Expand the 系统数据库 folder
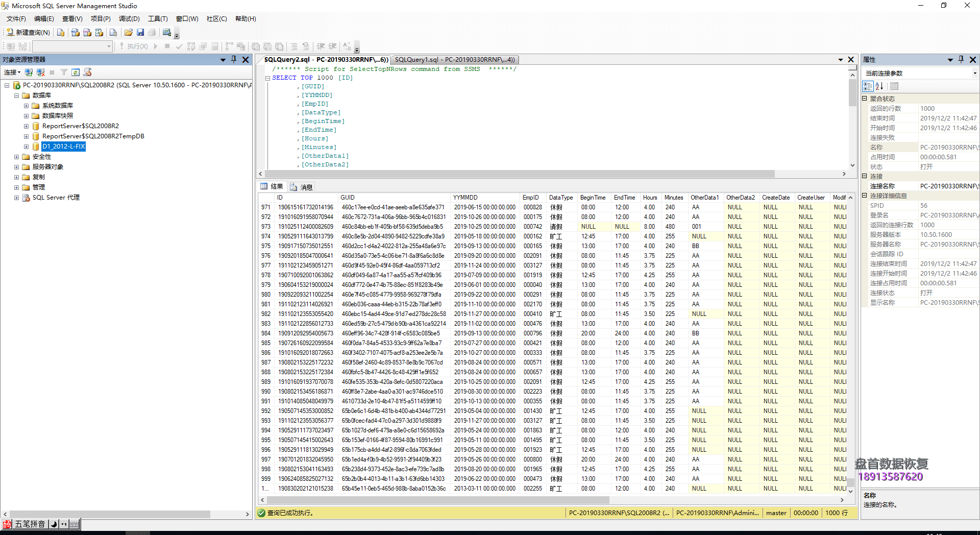The image size is (980, 535). [x=26, y=106]
